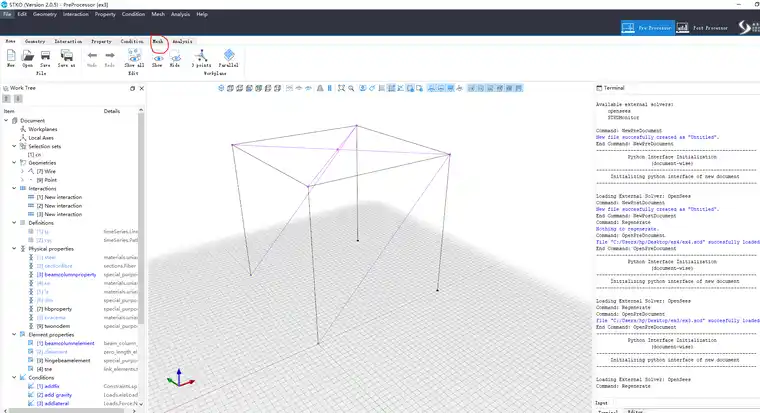Screen dimensions: 760x413
Task: Click the isometric view icon in viewport toolbar
Action: 221,88
